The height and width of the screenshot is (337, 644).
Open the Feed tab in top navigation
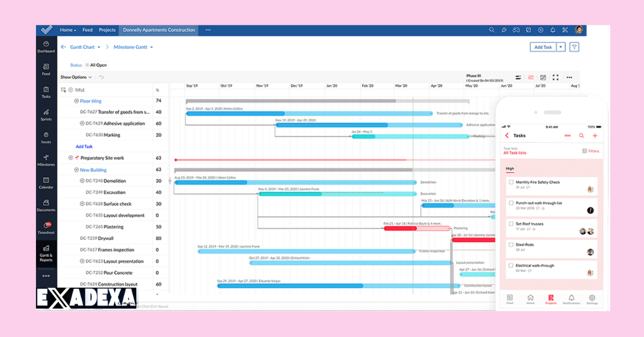tap(87, 30)
